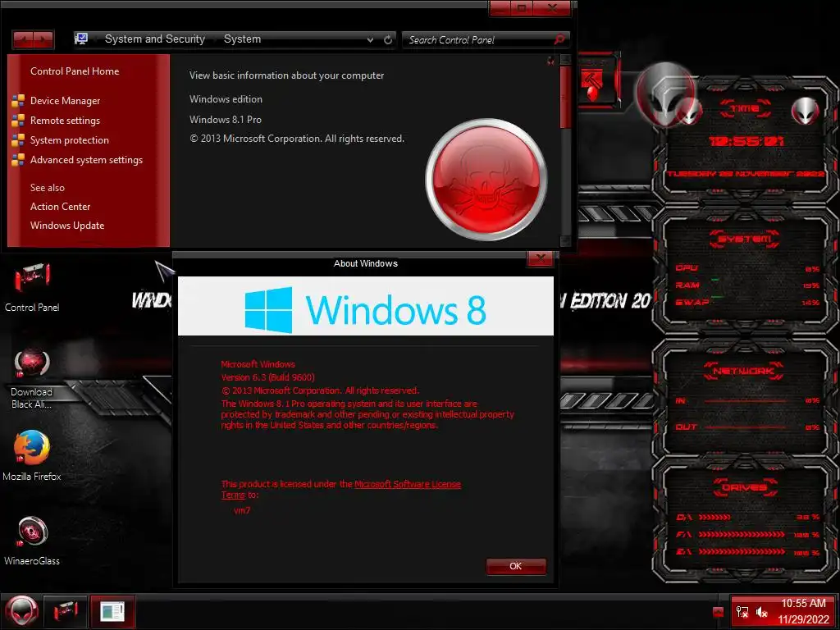Image resolution: width=840 pixels, height=630 pixels.
Task: Click the E:\ drive usage bar
Action: (742, 552)
